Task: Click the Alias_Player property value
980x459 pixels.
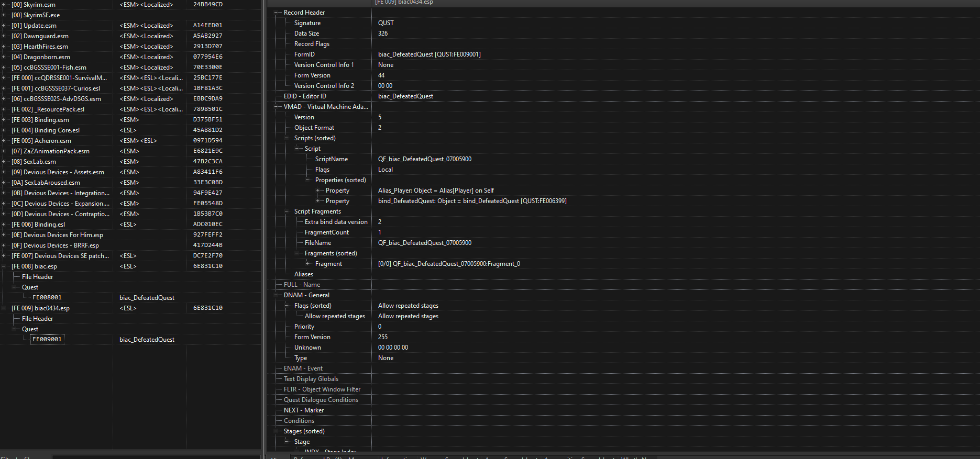Action: [436, 191]
